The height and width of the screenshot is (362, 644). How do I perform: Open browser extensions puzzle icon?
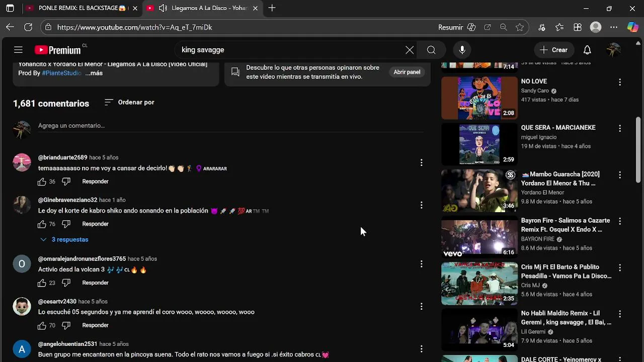[x=578, y=27]
